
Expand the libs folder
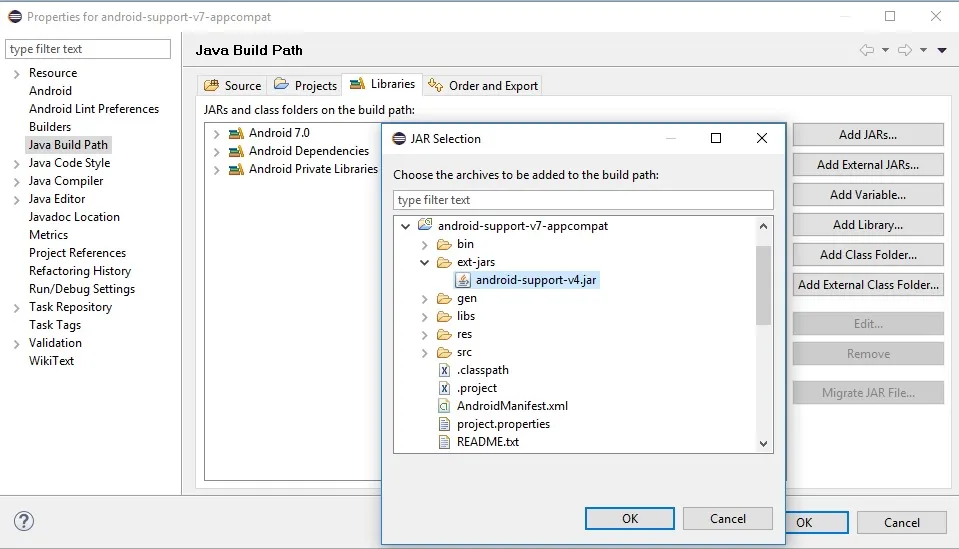[x=424, y=317]
